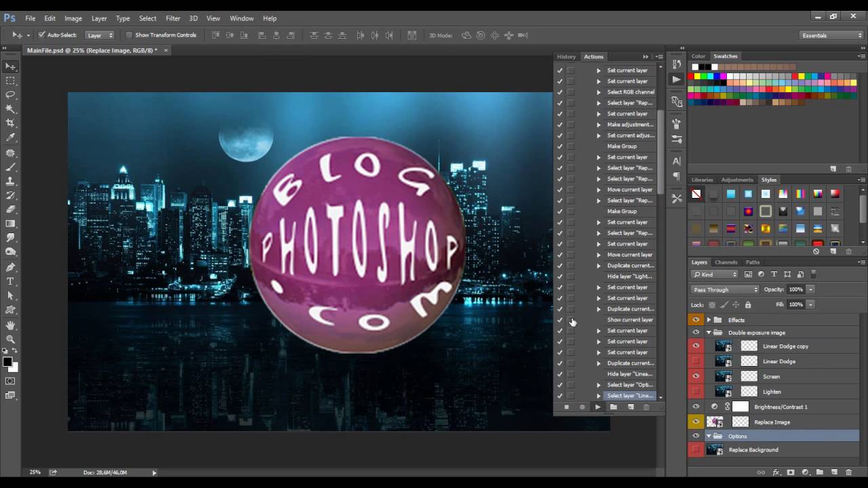
Task: Show the Replace Background layer
Action: [x=696, y=449]
